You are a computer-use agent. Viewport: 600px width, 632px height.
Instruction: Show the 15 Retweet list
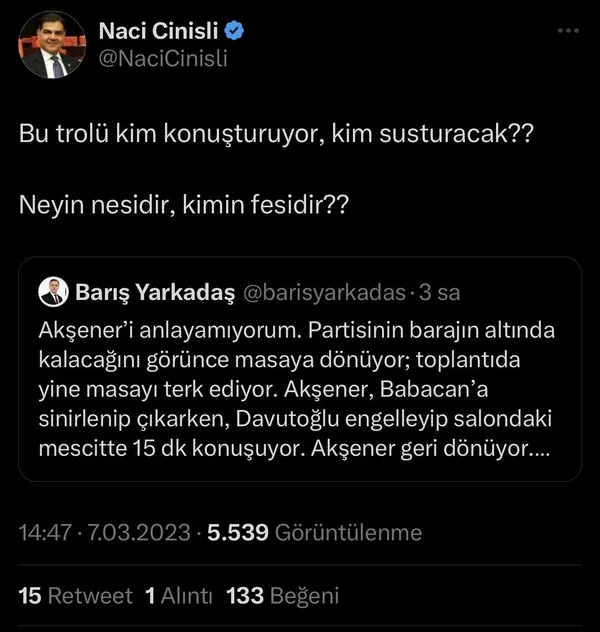click(76, 596)
